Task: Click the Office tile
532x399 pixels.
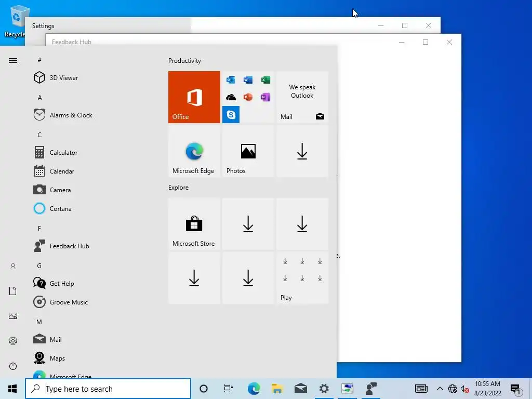Action: (194, 97)
